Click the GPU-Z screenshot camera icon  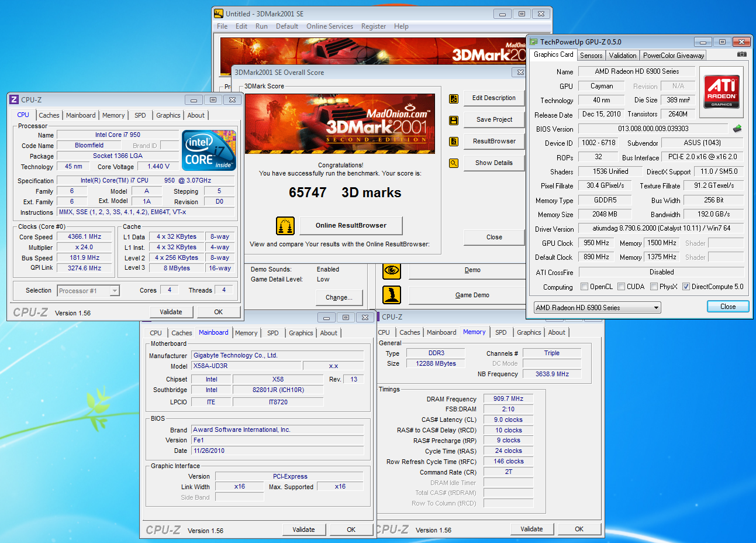pos(741,54)
